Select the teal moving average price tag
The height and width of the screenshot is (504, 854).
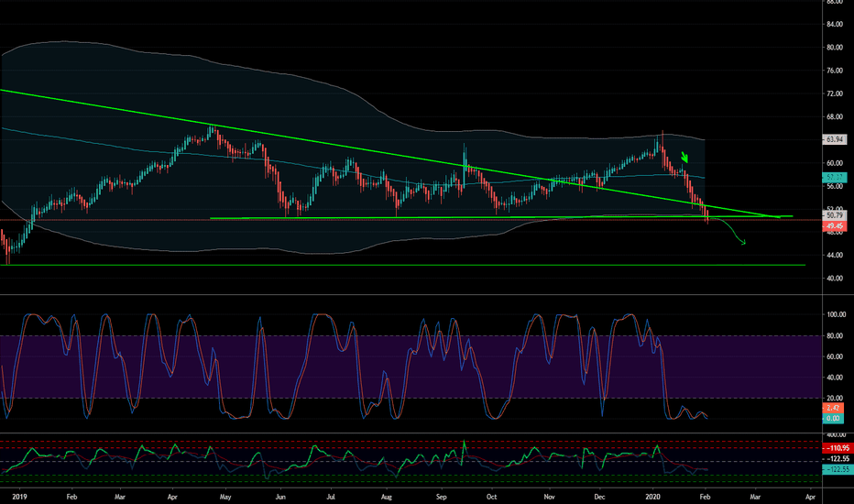pyautogui.click(x=834, y=178)
